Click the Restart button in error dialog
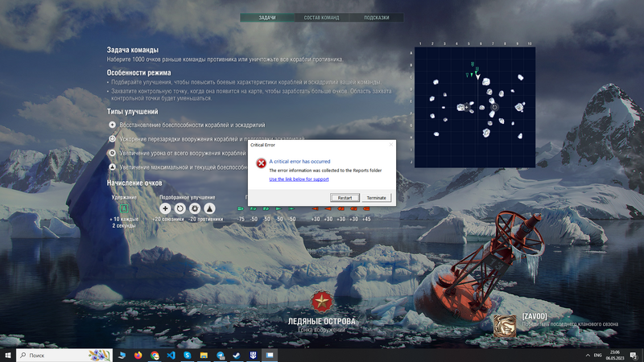Viewport: 644px width, 362px height. point(345,197)
